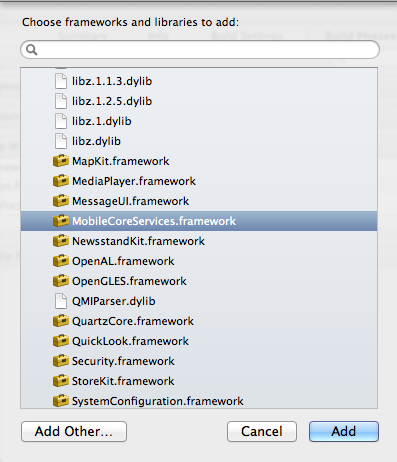Click the MediaPlayer.framework toolbox icon
Image resolution: width=397 pixels, height=462 pixels.
(61, 181)
